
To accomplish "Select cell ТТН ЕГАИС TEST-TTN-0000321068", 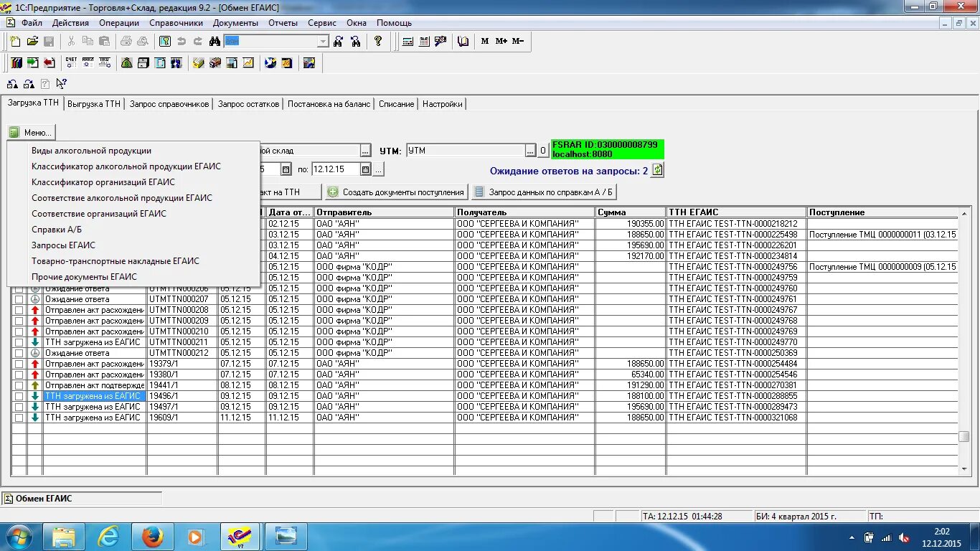I will (737, 418).
